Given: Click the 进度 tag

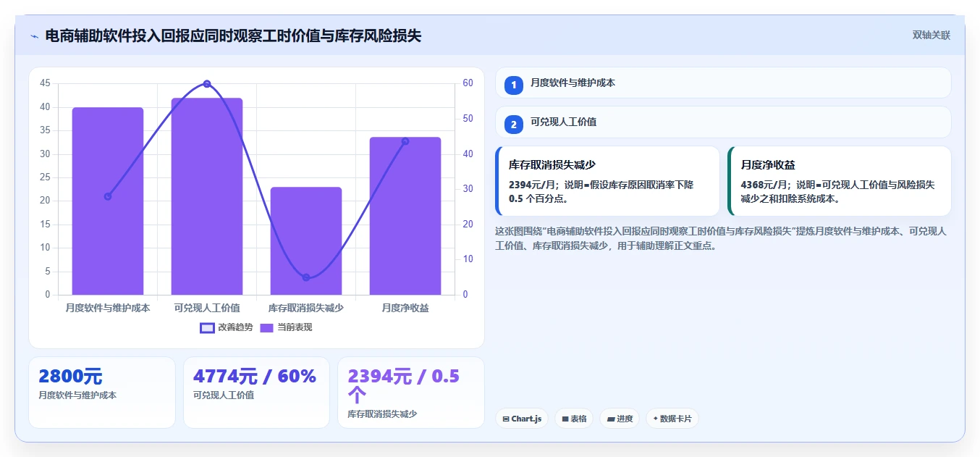Looking at the screenshot, I should tap(620, 419).
